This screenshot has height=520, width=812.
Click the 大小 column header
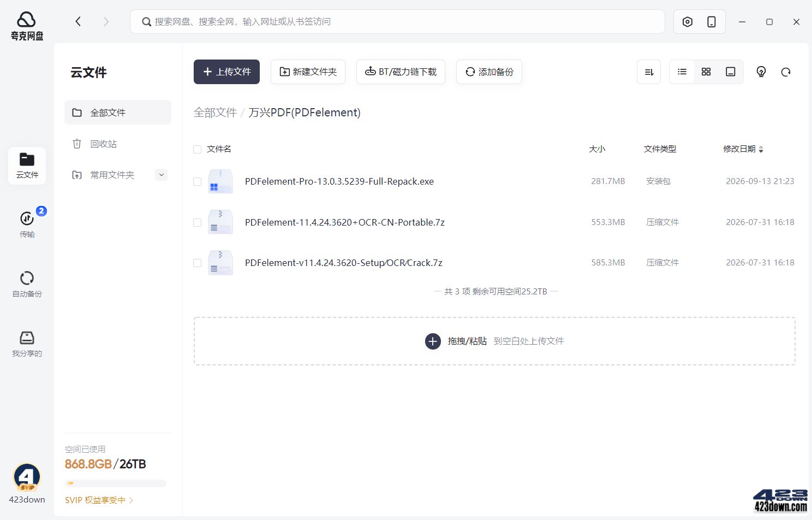pos(597,149)
